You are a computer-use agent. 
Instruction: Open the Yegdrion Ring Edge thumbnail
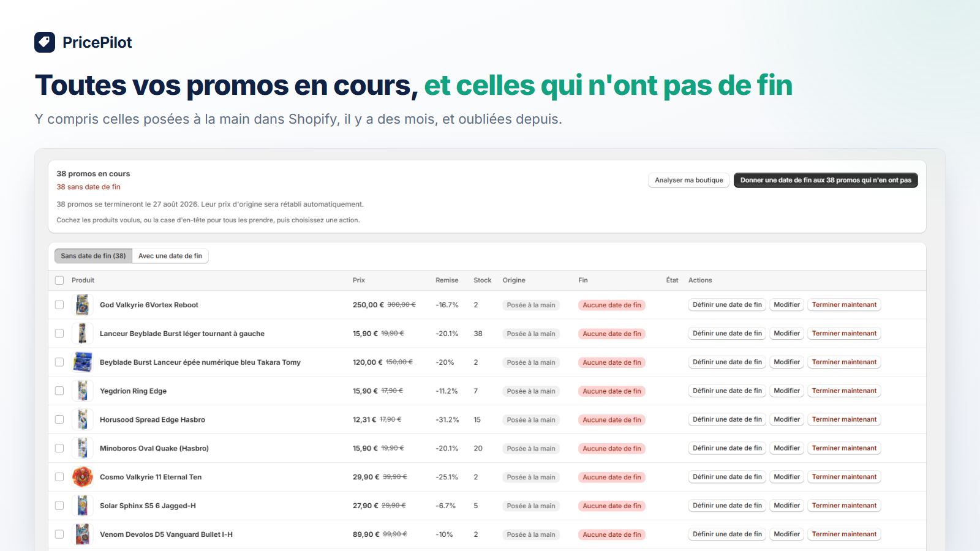[83, 391]
